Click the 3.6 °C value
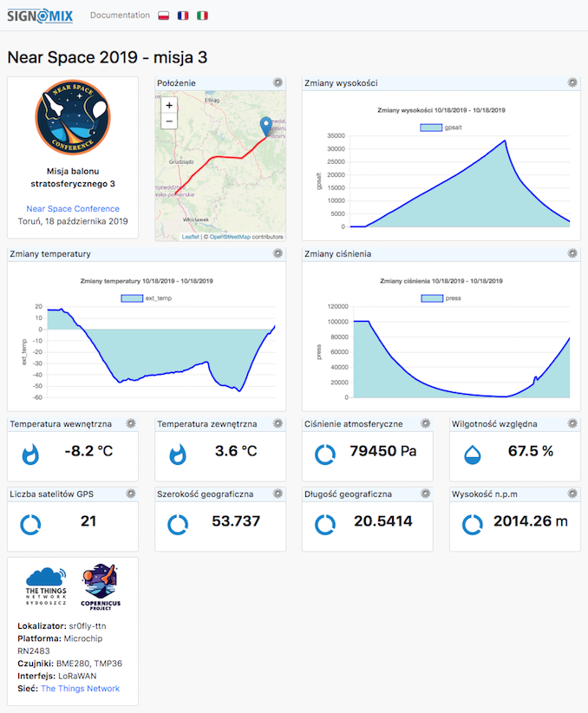The height and width of the screenshot is (713, 588). [236, 451]
